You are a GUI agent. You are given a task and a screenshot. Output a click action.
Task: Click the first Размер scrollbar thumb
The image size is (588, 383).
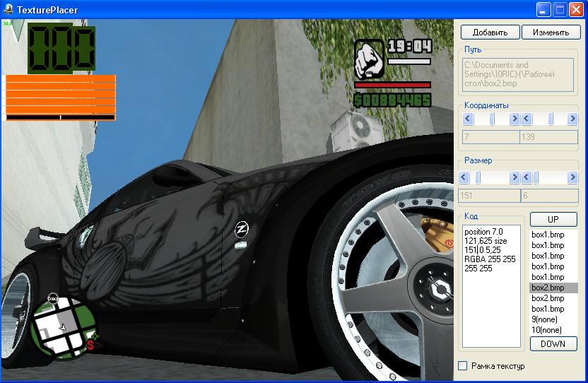(x=478, y=177)
